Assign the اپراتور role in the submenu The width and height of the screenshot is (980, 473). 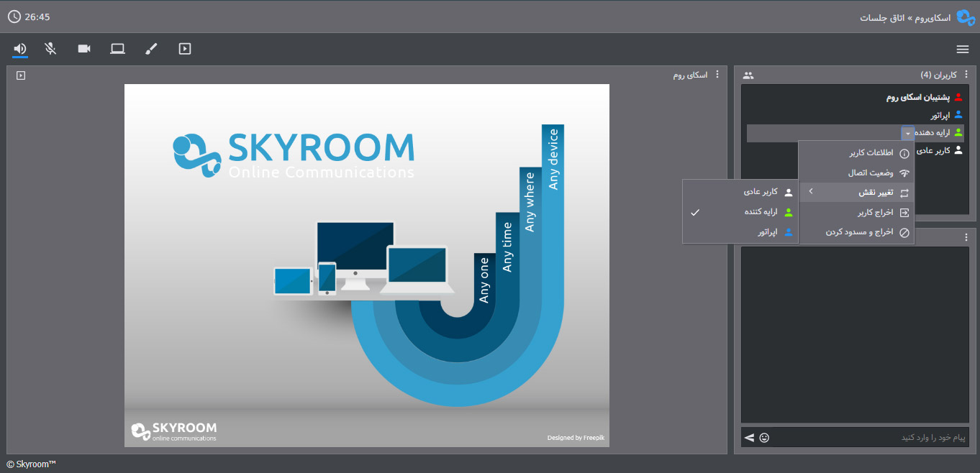(740, 232)
